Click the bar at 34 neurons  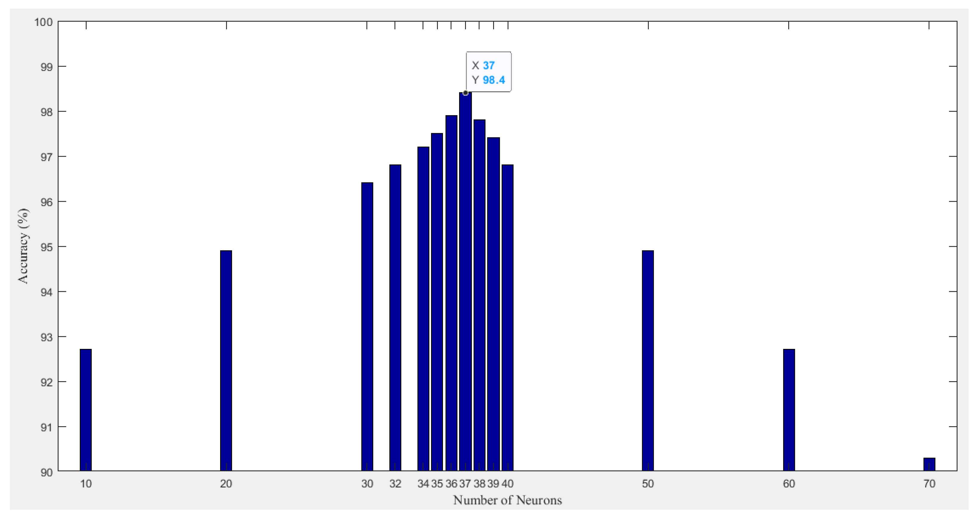coord(423,309)
